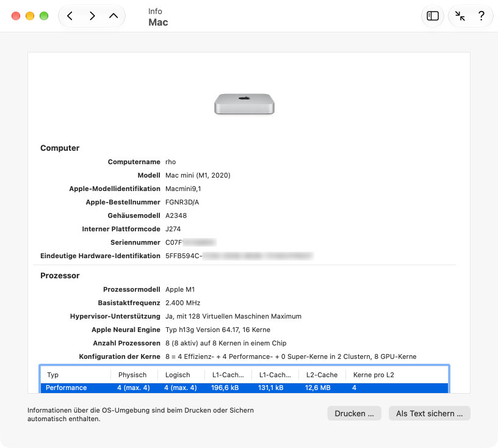Image resolution: width=498 pixels, height=448 pixels.
Task: Select the model value Mac mini (M1, 2020)
Action: tap(198, 175)
